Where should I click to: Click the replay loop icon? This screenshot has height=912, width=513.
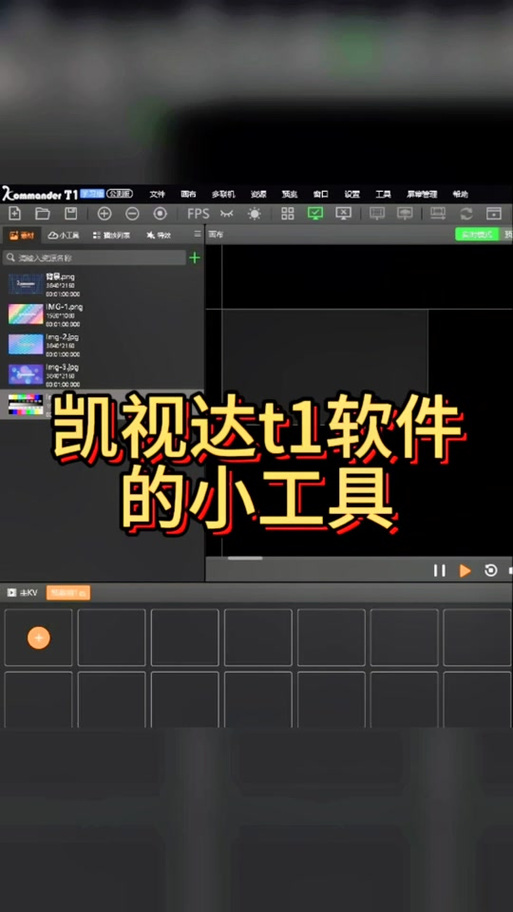491,571
